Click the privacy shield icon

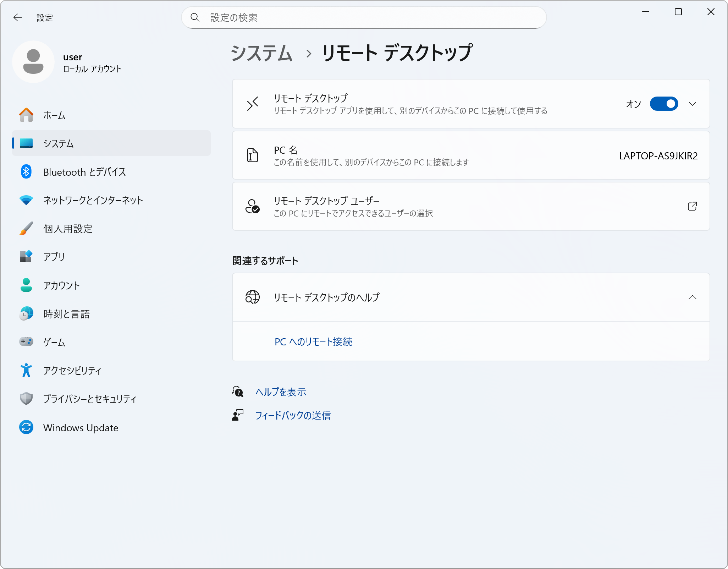pyautogui.click(x=26, y=399)
